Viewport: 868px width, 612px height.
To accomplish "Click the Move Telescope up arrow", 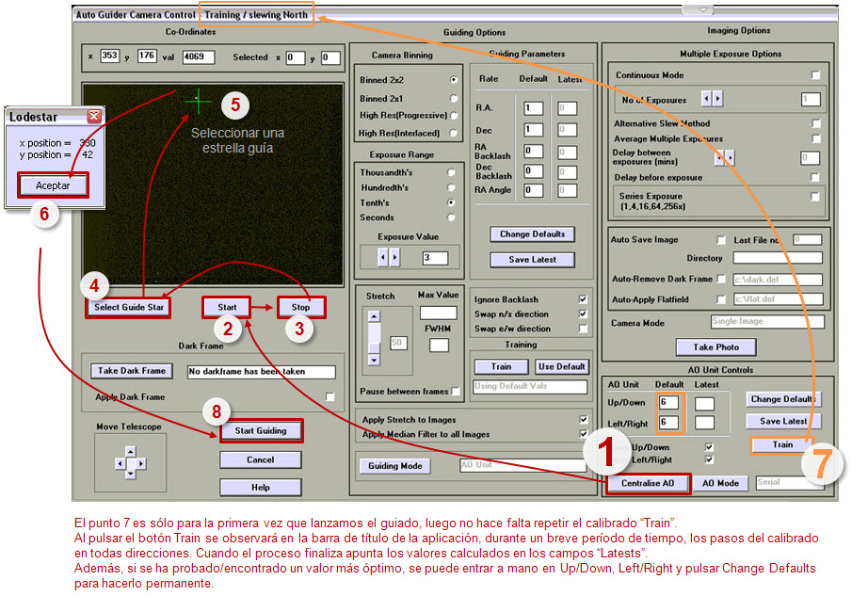I will click(131, 452).
